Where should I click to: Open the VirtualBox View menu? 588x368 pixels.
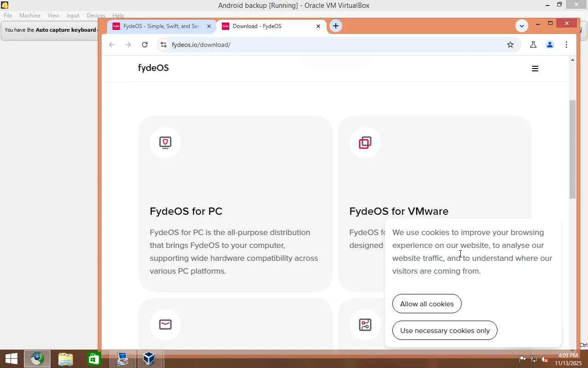point(53,15)
